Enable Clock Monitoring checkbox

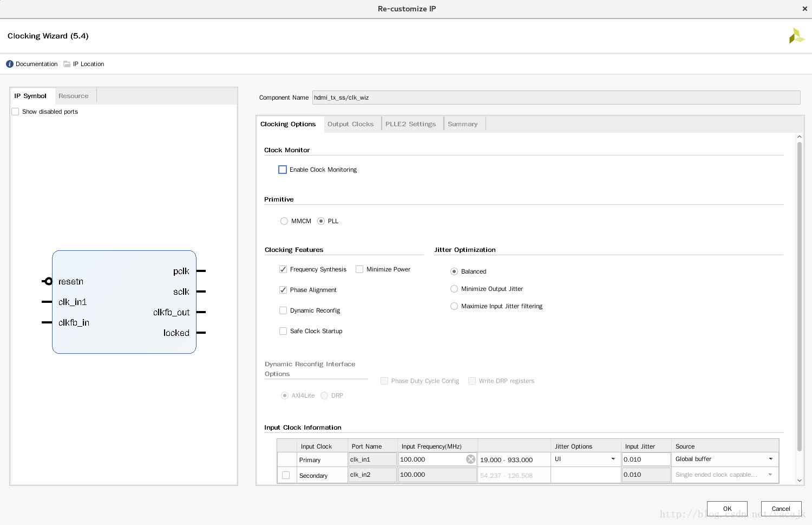[283, 170]
